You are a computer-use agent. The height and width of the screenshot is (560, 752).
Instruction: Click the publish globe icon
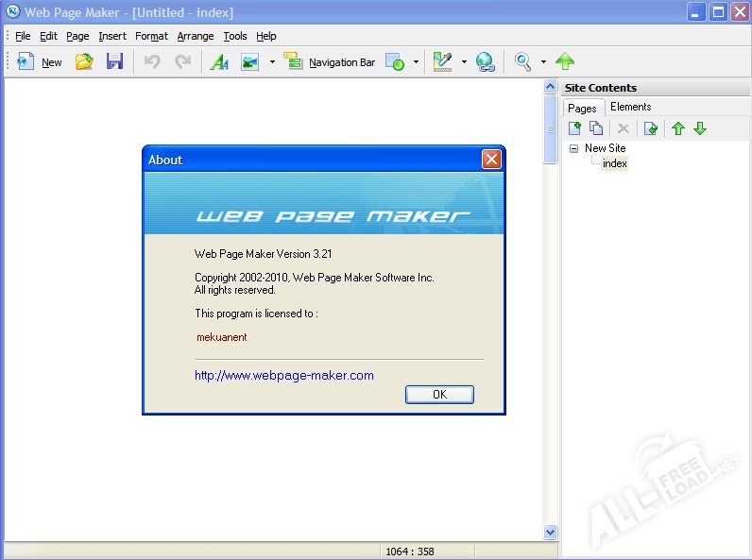tap(486, 62)
